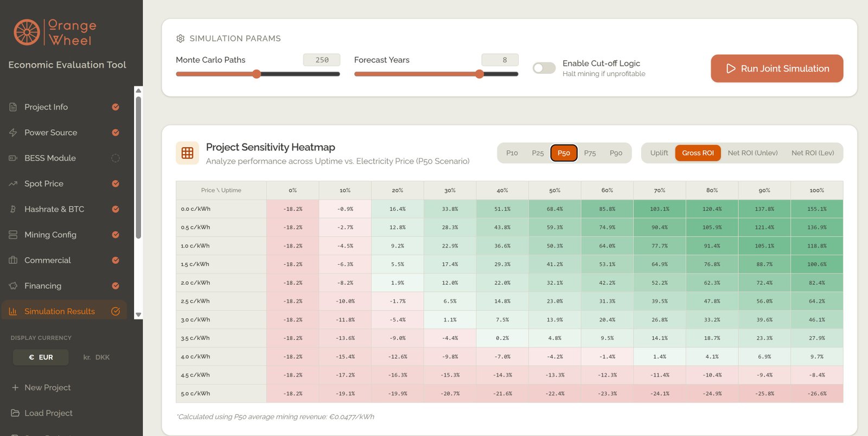Open the Financing section

(64, 286)
